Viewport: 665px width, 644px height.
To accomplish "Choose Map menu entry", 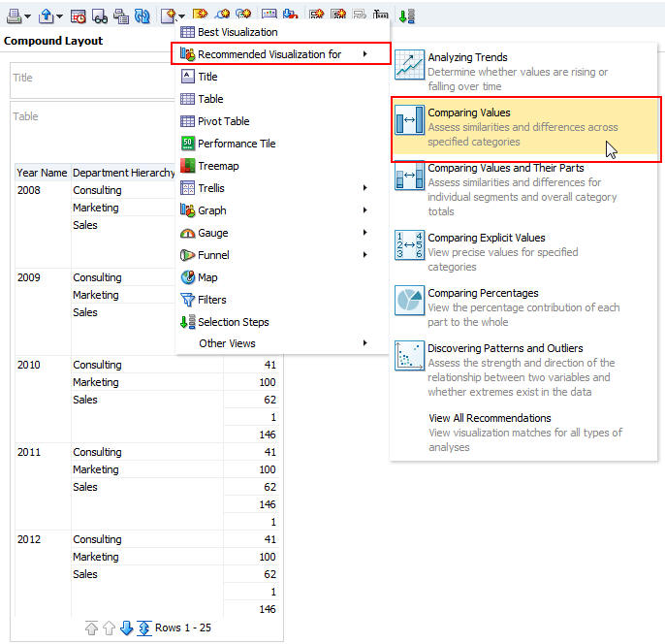I will point(281,277).
